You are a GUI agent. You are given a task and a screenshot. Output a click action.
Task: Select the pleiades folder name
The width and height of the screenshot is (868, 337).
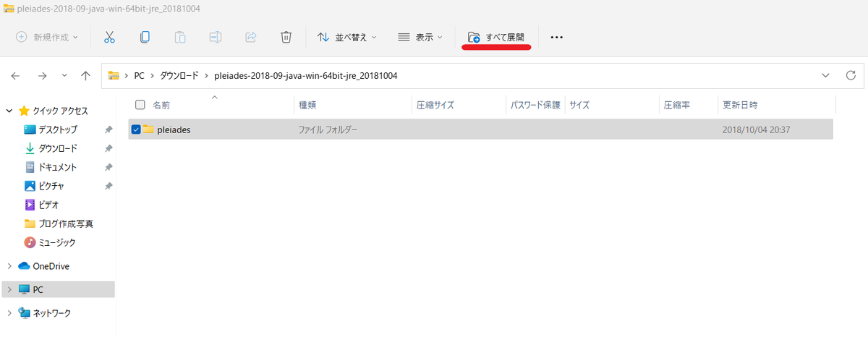coord(174,129)
